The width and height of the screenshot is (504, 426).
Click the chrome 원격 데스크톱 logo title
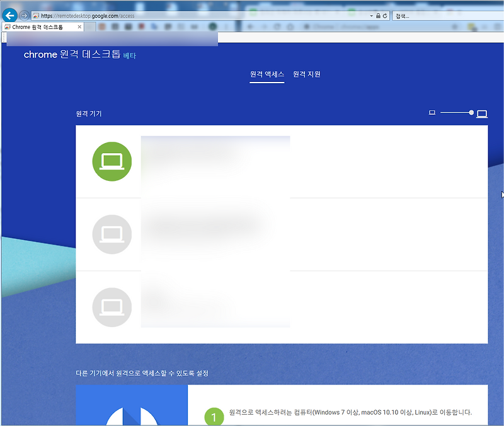(x=72, y=54)
